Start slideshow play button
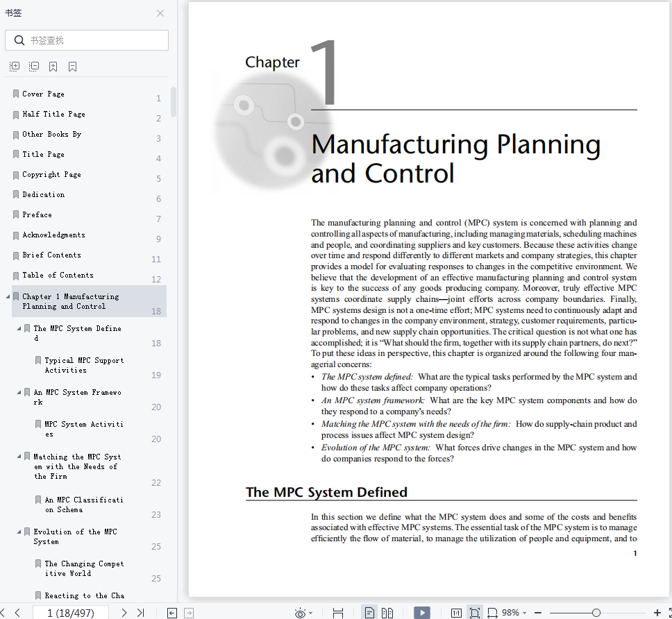The image size is (672, 619). click(x=421, y=613)
